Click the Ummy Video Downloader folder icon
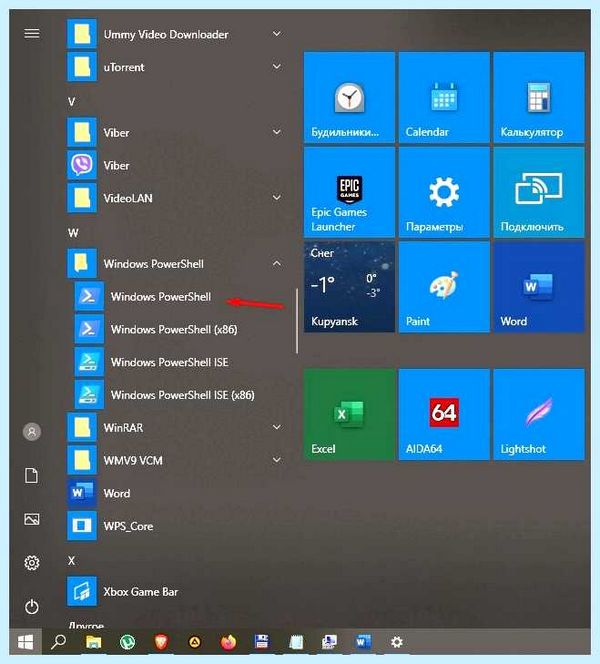Image resolution: width=600 pixels, height=664 pixels. tap(82, 33)
